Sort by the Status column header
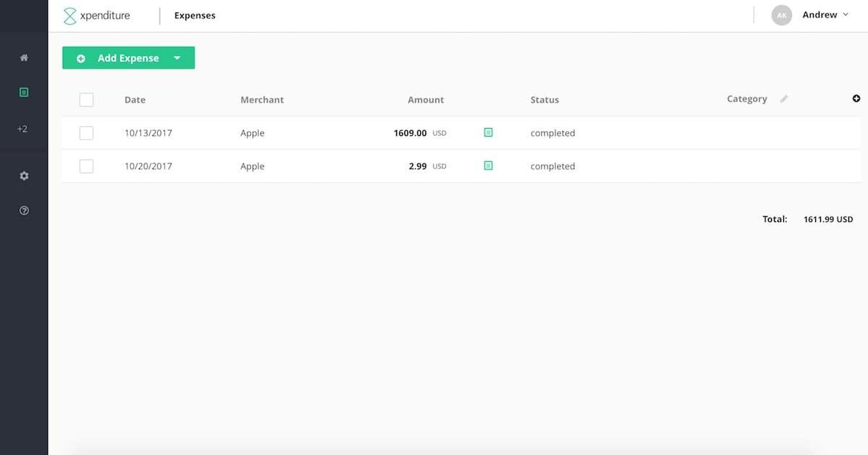The height and width of the screenshot is (455, 868). tap(545, 100)
